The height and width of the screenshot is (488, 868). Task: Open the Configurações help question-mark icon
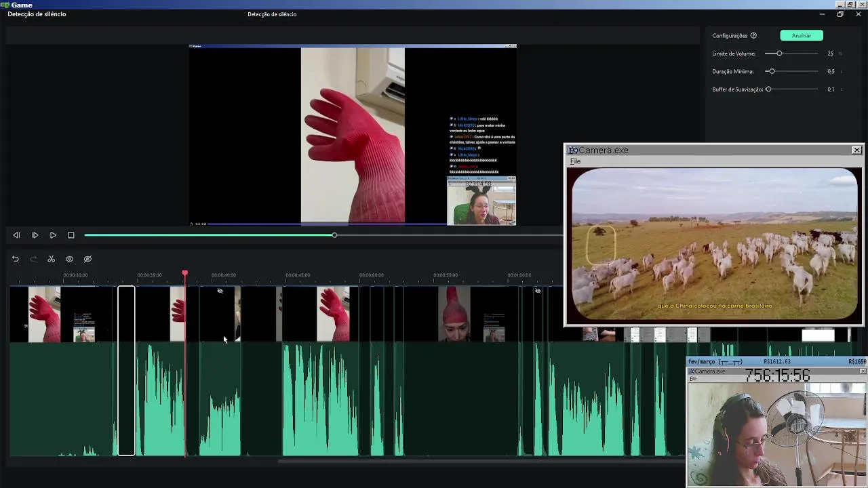[x=753, y=35]
